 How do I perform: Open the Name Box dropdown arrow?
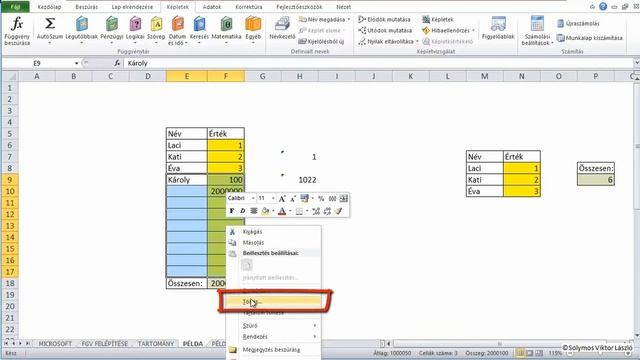[x=76, y=63]
